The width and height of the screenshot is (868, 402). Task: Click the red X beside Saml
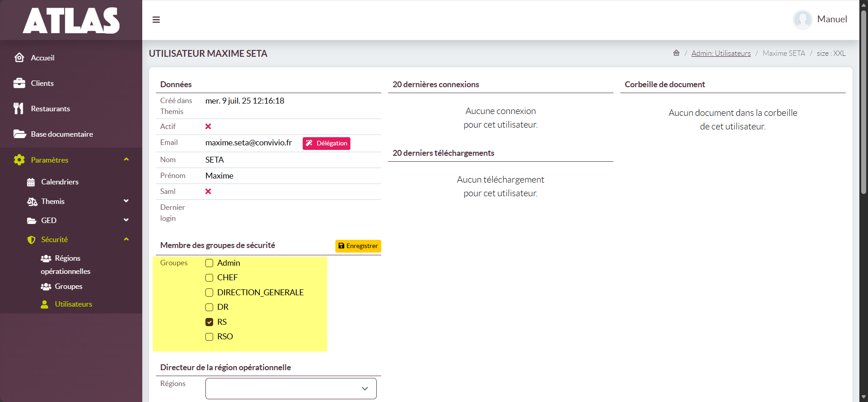208,191
